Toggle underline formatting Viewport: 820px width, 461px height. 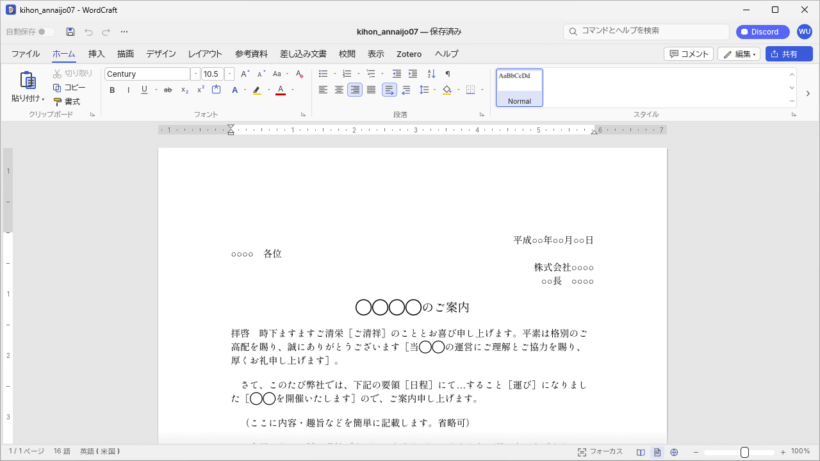point(144,90)
